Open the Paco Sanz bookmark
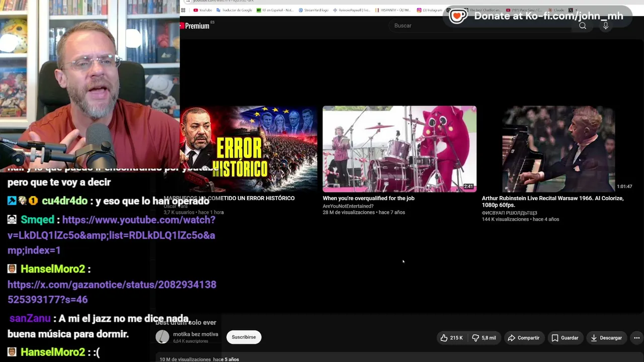This screenshot has width=644, height=362. (524, 10)
